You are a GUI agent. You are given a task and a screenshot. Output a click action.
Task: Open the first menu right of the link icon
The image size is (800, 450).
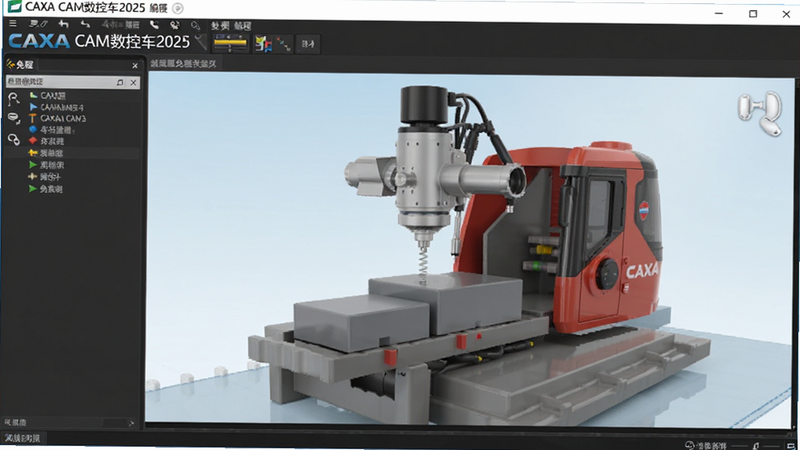coord(220,26)
